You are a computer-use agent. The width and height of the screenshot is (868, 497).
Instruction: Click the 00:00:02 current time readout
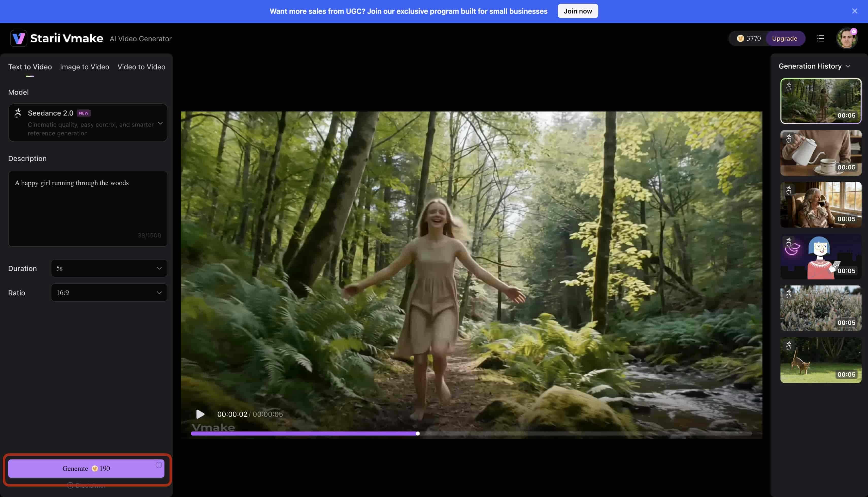point(232,414)
